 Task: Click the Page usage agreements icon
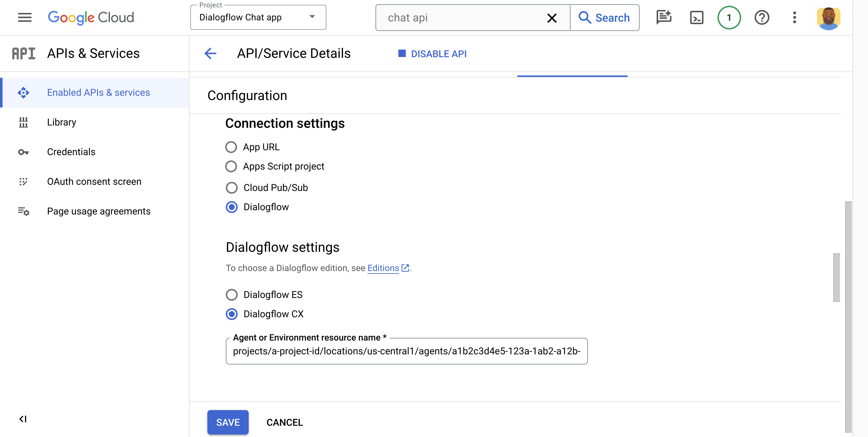(x=23, y=211)
